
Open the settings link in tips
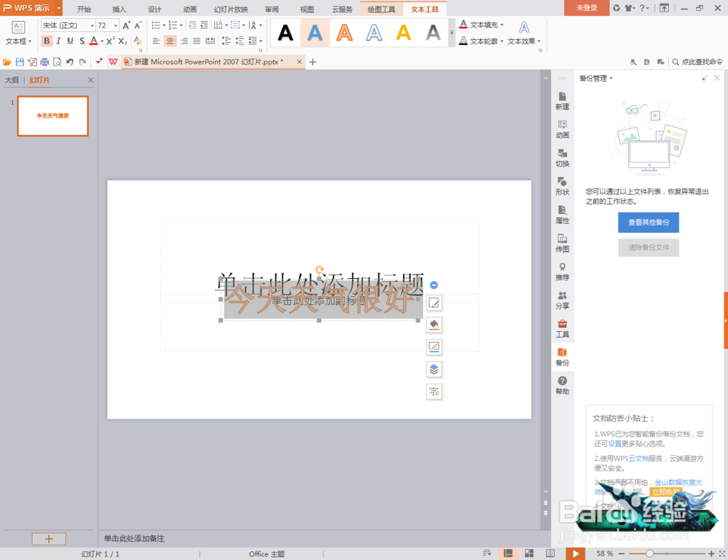coord(614,443)
